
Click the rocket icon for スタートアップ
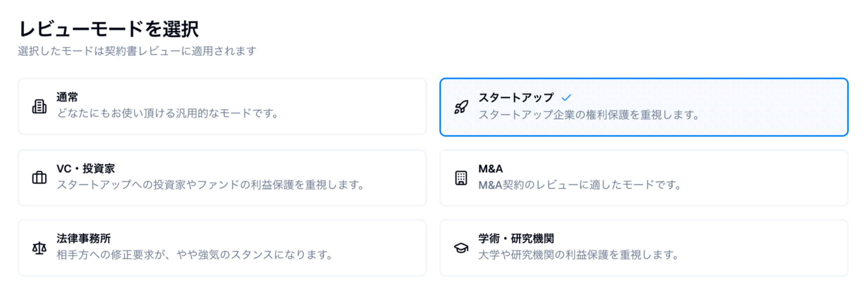click(x=461, y=107)
